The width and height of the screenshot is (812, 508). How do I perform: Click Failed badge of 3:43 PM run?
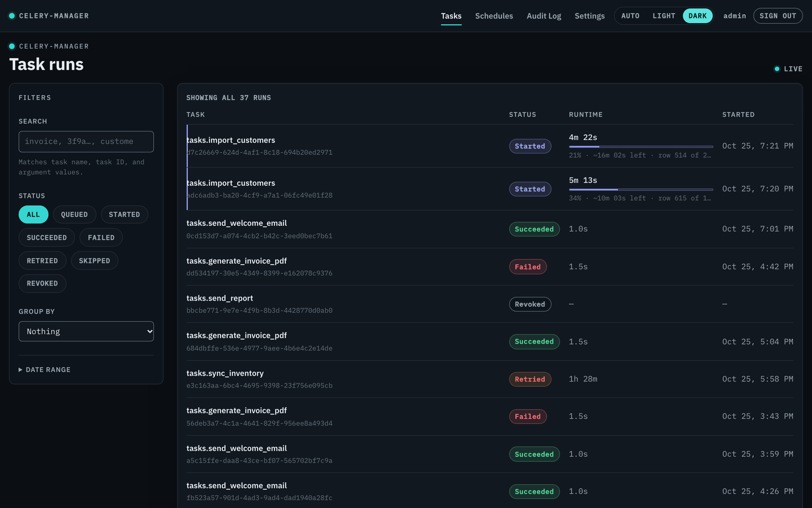[x=528, y=416]
